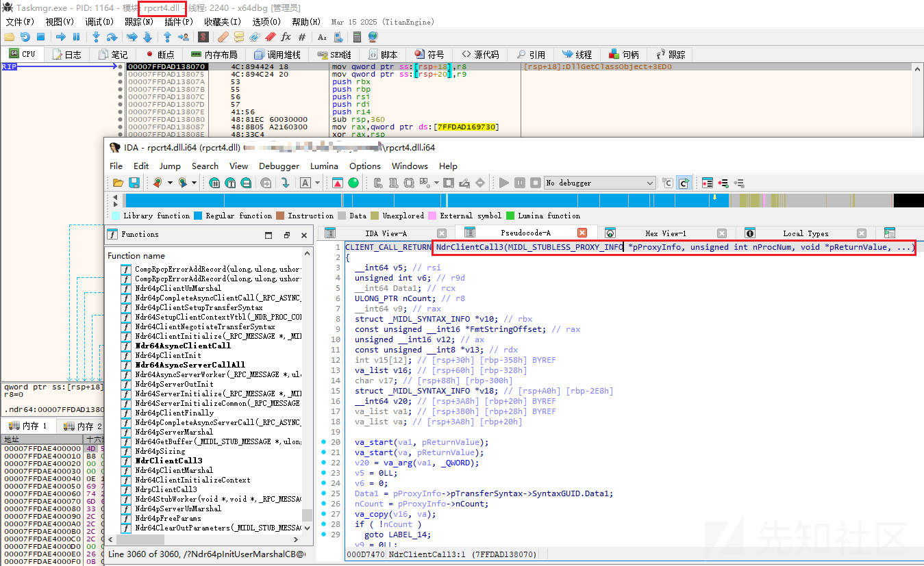Open the x64dbg patches bandage icon
The image size is (924, 566).
click(223, 37)
